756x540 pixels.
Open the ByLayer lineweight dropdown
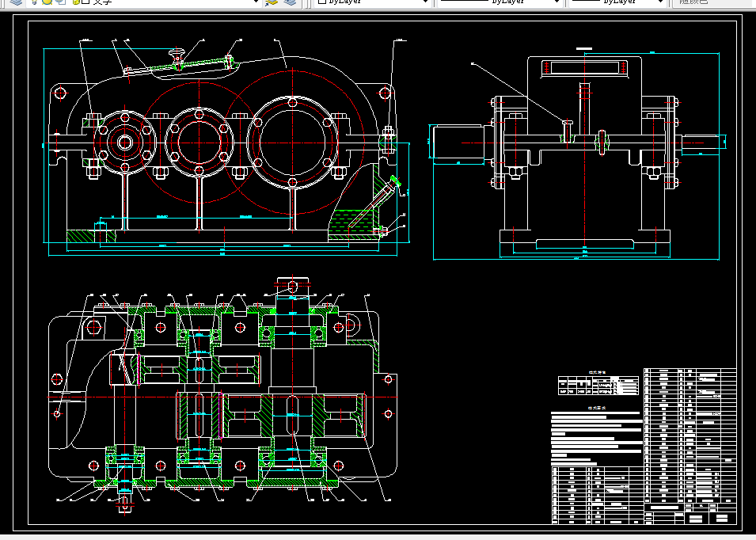(x=661, y=2)
